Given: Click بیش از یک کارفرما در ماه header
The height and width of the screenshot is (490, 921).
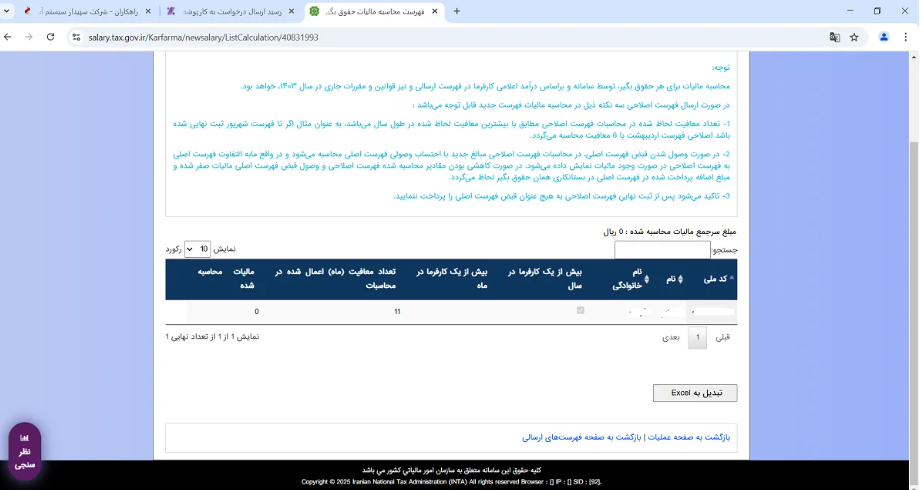Looking at the screenshot, I should [452, 278].
